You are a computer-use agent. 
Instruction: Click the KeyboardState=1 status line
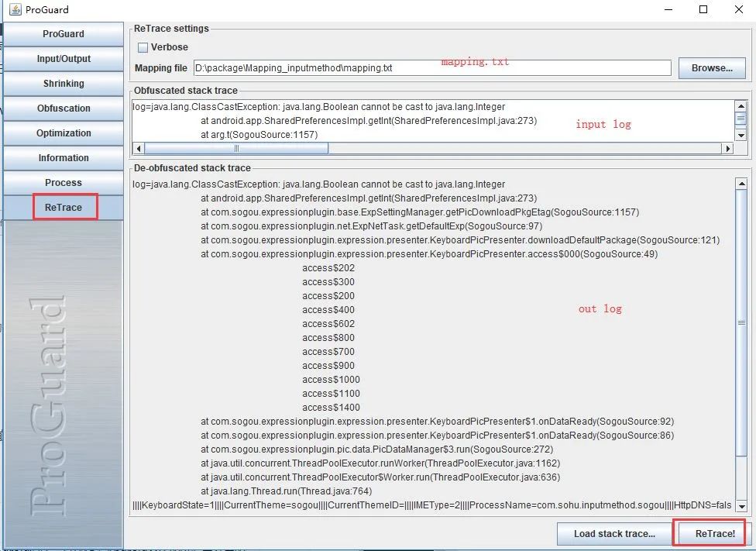(432, 506)
